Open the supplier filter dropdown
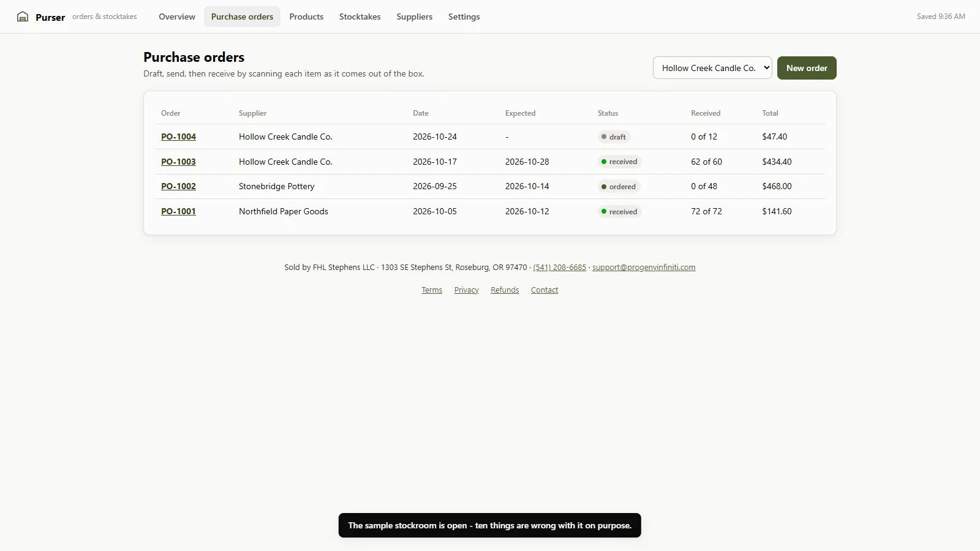 712,68
